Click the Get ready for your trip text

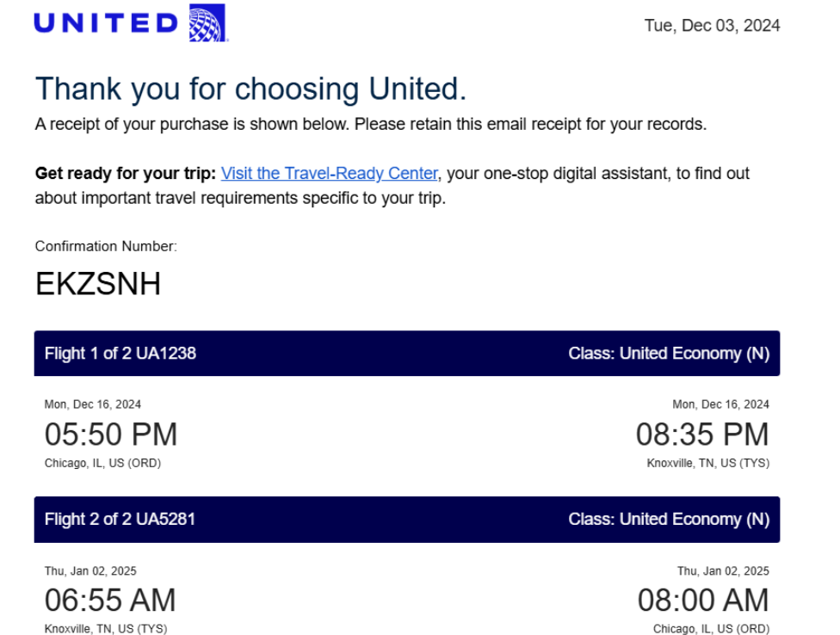[126, 173]
